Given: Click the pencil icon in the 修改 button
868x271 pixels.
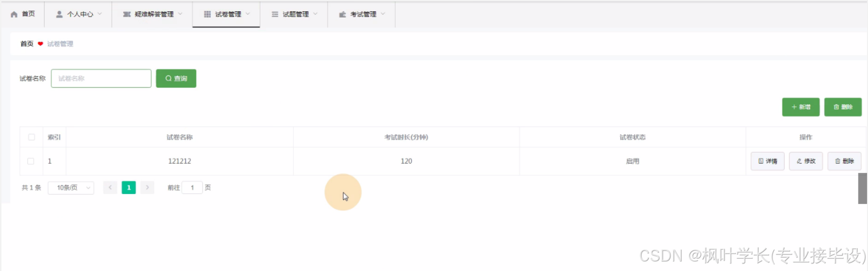Looking at the screenshot, I should pyautogui.click(x=799, y=161).
